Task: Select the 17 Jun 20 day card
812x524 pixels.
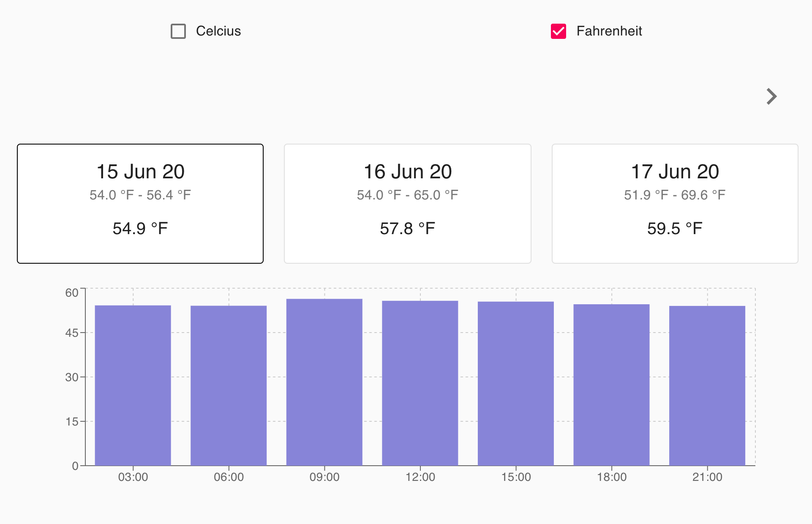Action: point(675,204)
